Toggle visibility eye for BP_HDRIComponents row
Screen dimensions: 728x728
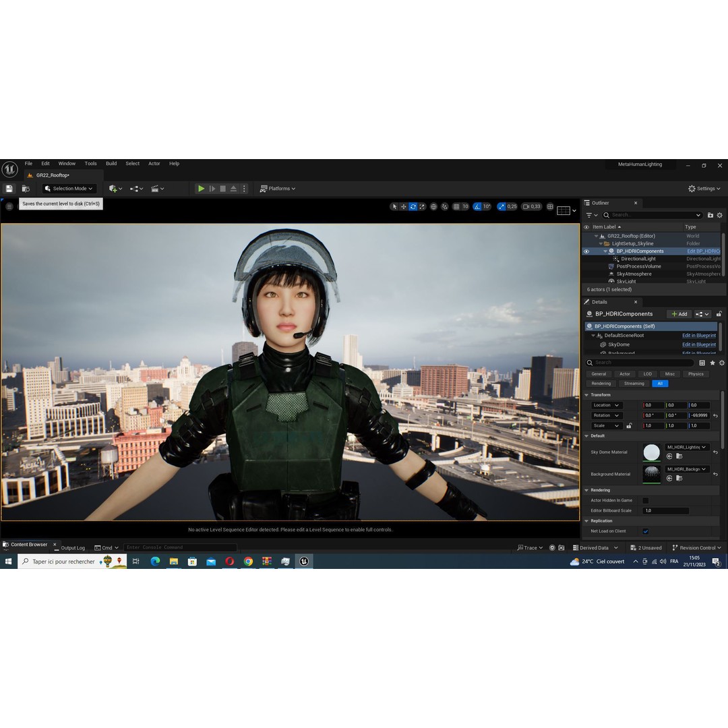[x=586, y=251]
